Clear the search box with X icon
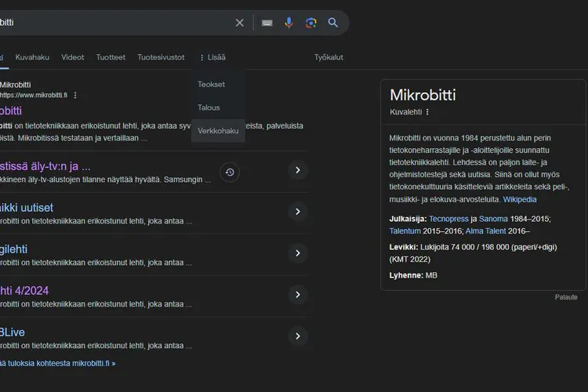Image resolution: width=588 pixels, height=392 pixels. tap(240, 23)
